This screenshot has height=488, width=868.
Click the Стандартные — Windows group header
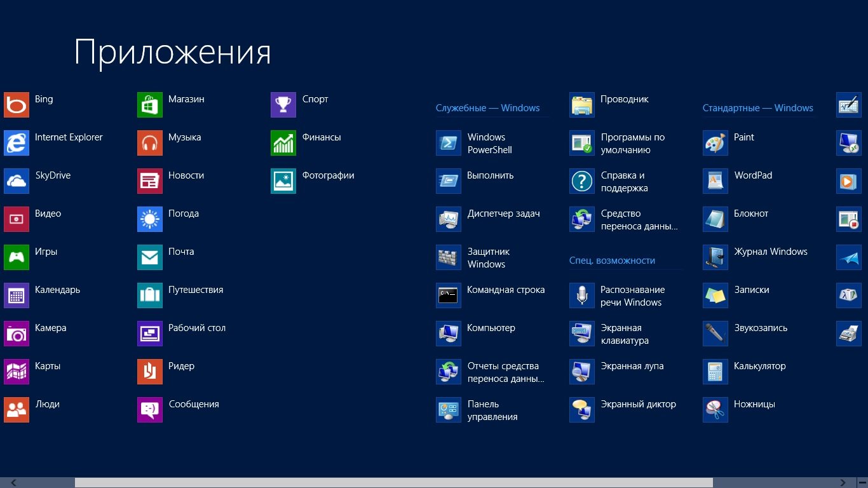(758, 108)
